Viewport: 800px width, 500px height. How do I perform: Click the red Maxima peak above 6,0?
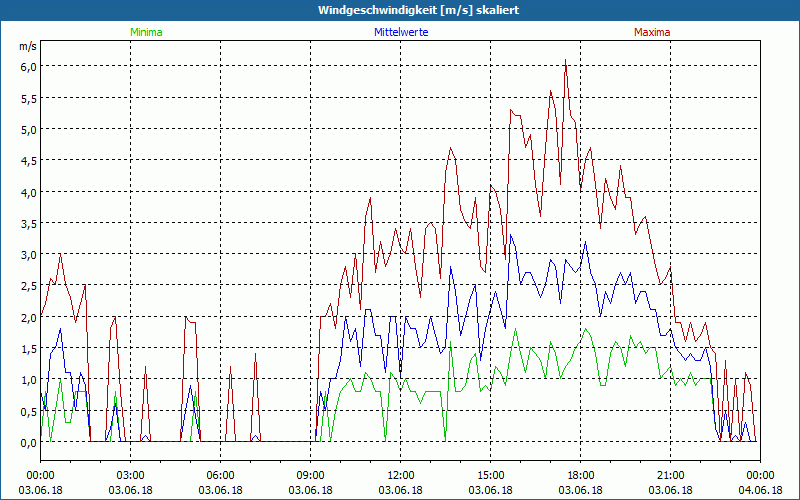pyautogui.click(x=565, y=61)
